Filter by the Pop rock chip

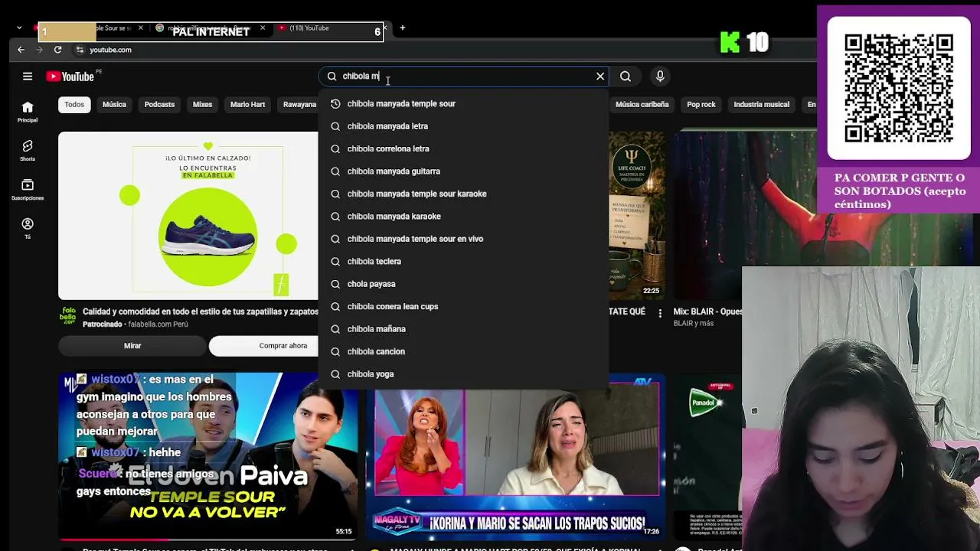(x=701, y=105)
